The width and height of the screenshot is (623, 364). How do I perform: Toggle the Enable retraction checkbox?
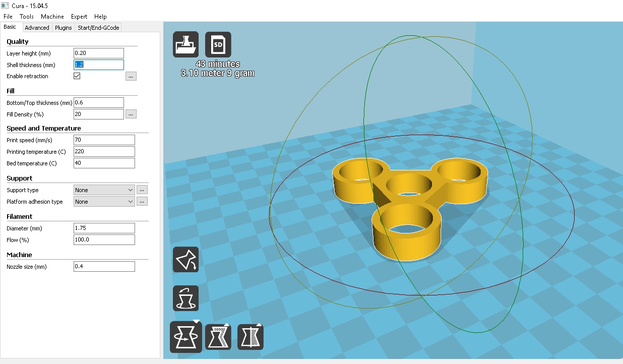coord(77,76)
